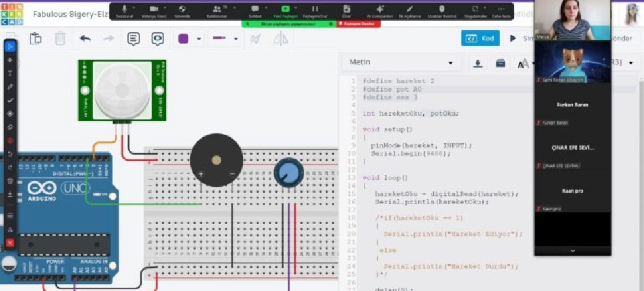Download the code with the download icon

[479, 63]
